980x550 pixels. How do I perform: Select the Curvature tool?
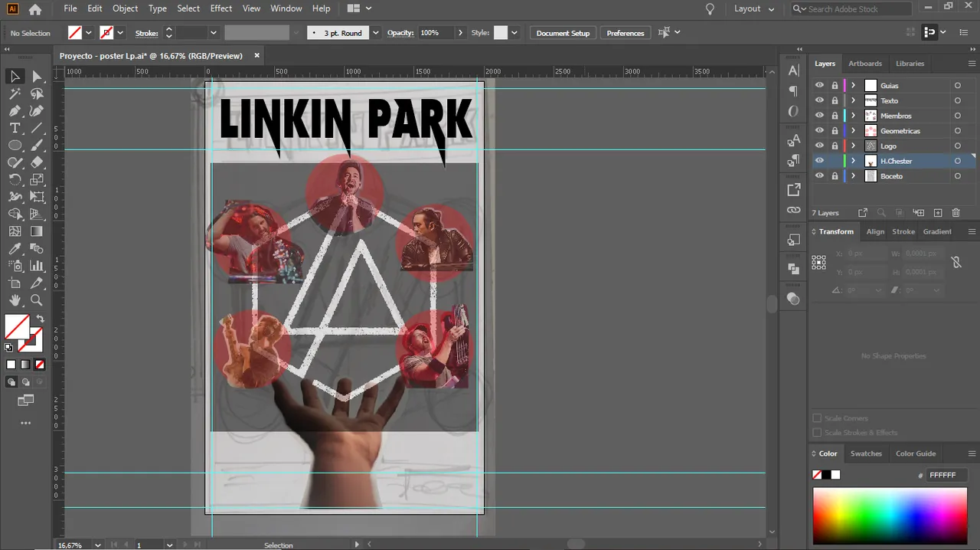tap(37, 111)
